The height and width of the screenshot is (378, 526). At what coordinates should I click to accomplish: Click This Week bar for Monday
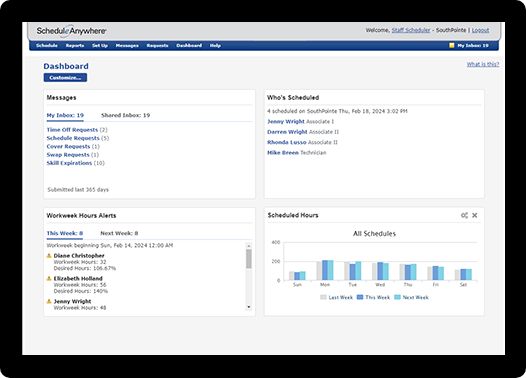point(325,270)
